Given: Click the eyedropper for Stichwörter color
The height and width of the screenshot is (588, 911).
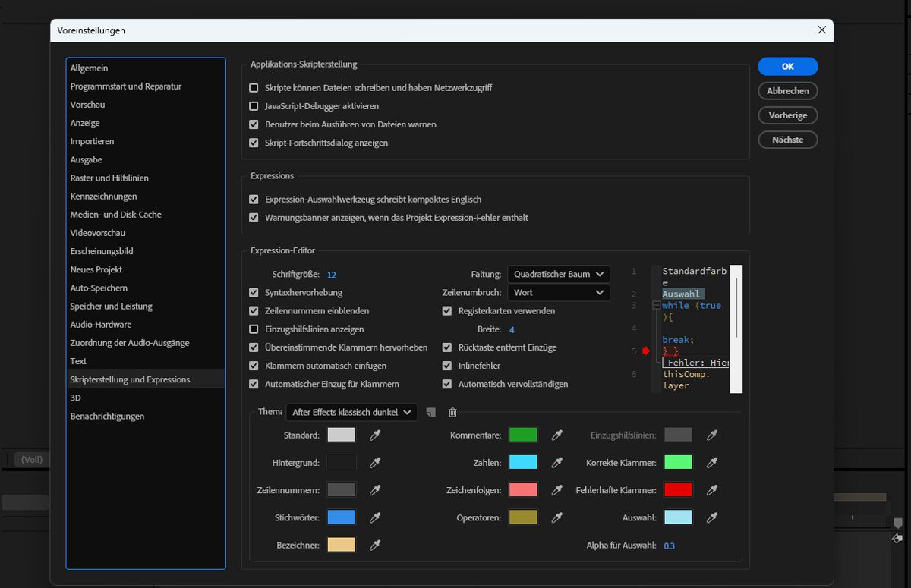Looking at the screenshot, I should [375, 517].
